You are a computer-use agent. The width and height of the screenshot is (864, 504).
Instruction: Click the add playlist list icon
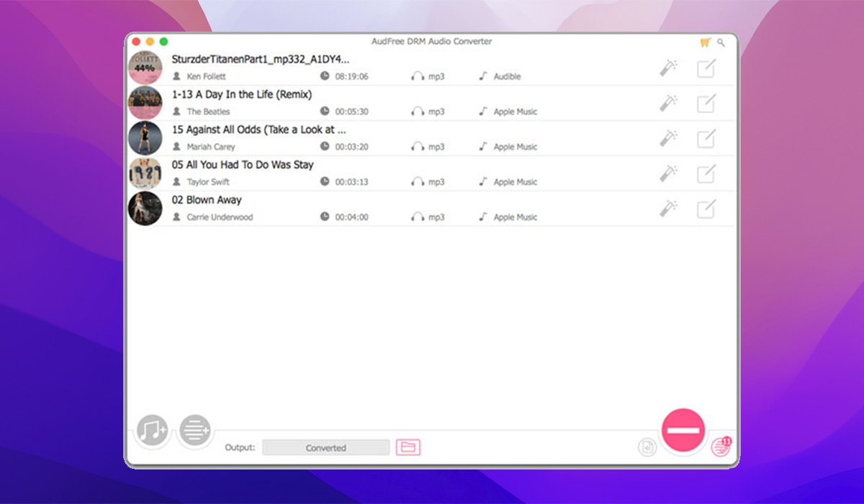195,431
